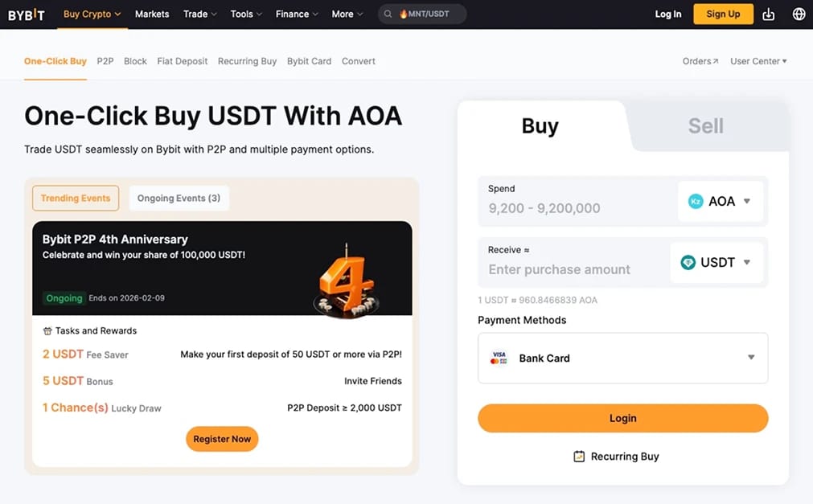Click the orange Login button
Screen dimensions: 813x504
622,419
